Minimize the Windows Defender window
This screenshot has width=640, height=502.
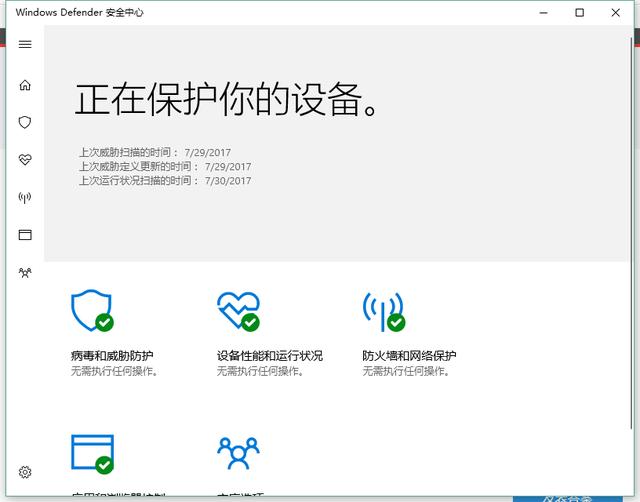tap(543, 13)
